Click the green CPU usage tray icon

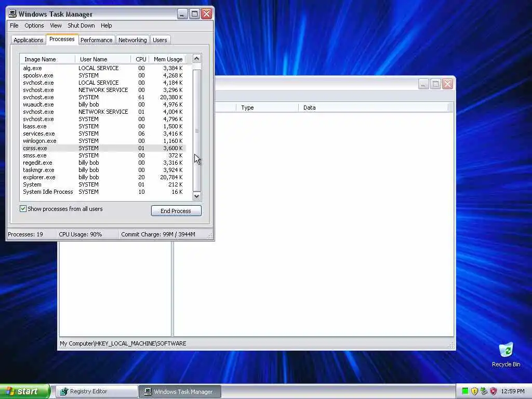[465, 391]
